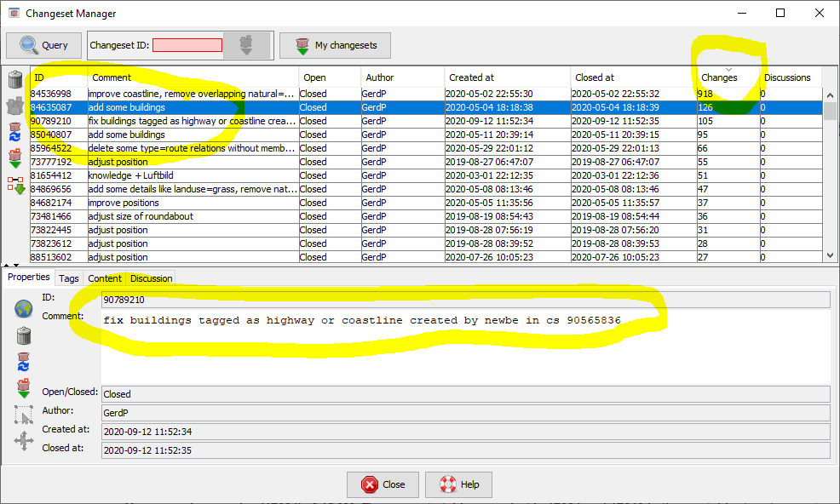Select changeset row 90789210 in table
This screenshot has height=504, width=840.
51,121
